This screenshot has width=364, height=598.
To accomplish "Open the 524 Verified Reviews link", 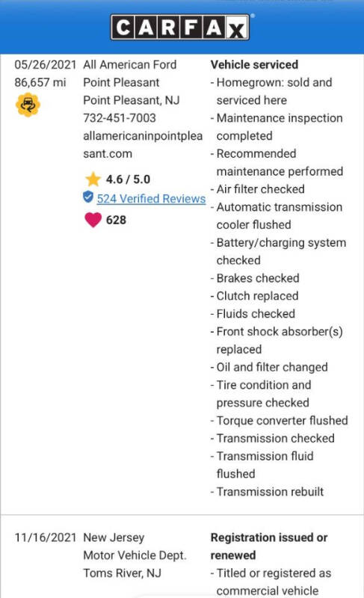I will pyautogui.click(x=151, y=199).
